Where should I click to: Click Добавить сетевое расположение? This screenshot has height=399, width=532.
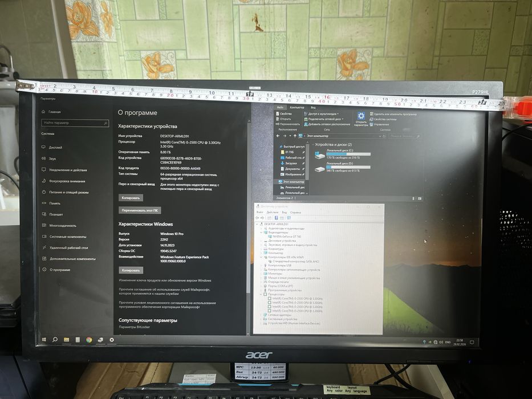(x=327, y=124)
